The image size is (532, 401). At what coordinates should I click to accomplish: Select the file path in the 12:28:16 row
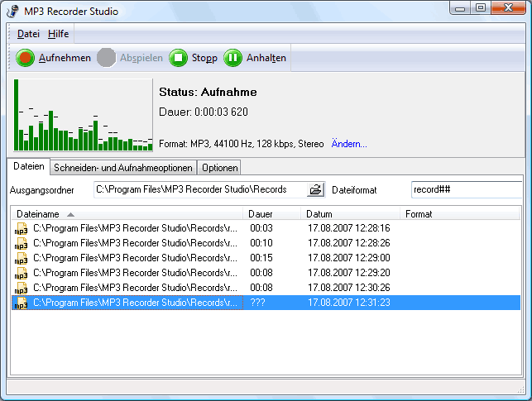point(135,228)
